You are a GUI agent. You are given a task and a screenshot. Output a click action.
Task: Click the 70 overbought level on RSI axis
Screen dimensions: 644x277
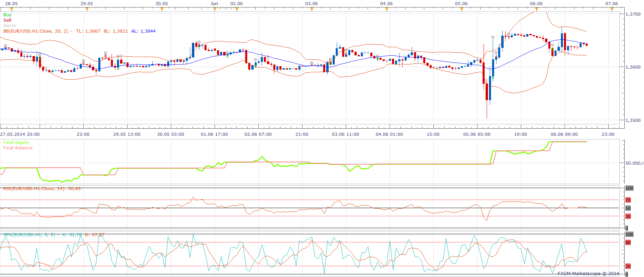pyautogui.click(x=628, y=200)
